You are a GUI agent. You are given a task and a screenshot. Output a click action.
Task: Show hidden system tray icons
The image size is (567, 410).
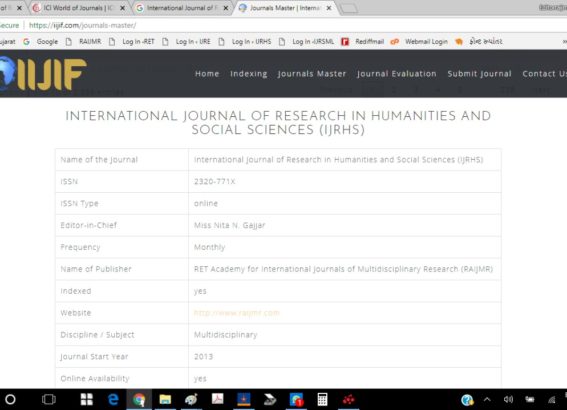(x=487, y=400)
